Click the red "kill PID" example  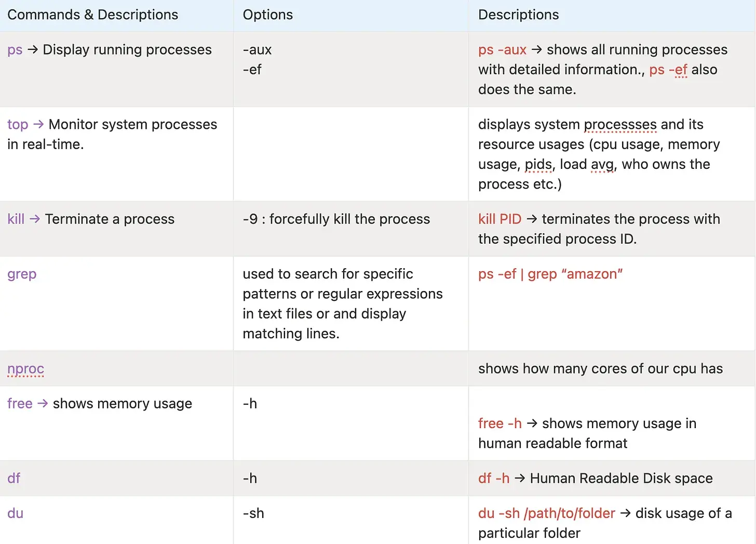point(500,219)
